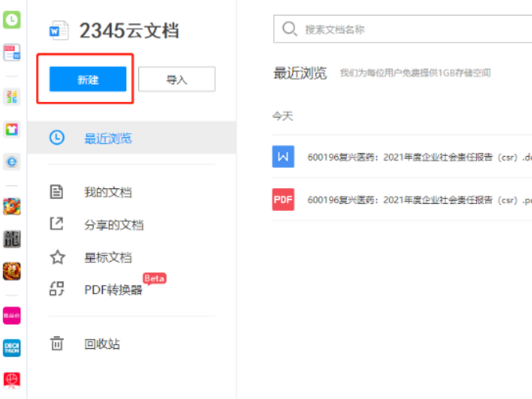Click the 今天 date group label
Screen dimensions: 532x399
(282, 116)
